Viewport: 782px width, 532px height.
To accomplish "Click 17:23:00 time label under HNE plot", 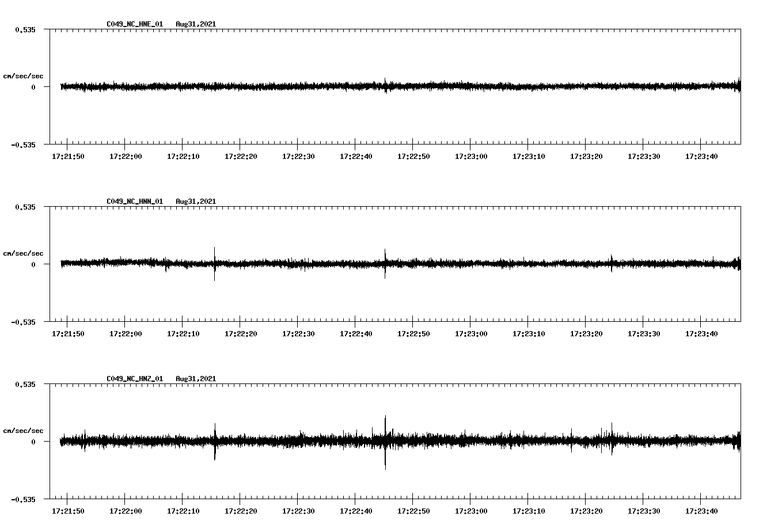I will tap(471, 156).
